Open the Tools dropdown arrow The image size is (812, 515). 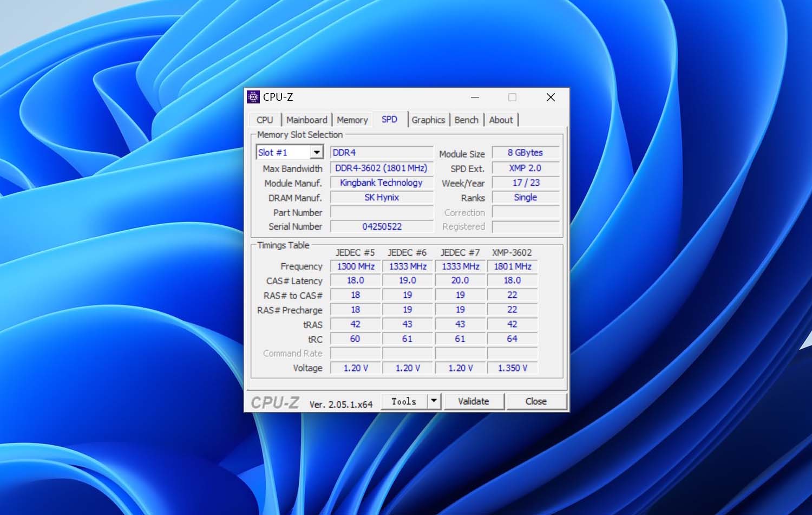[x=434, y=401]
